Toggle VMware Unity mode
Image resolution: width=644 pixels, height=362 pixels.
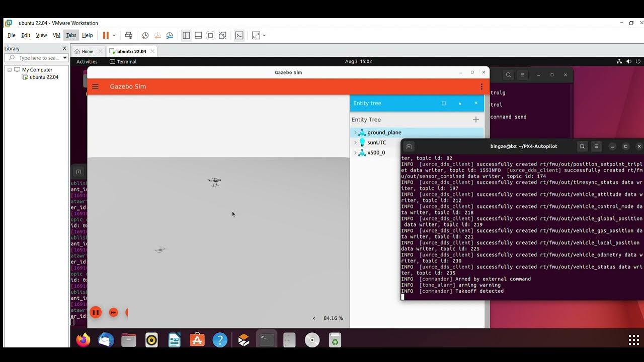(x=222, y=35)
